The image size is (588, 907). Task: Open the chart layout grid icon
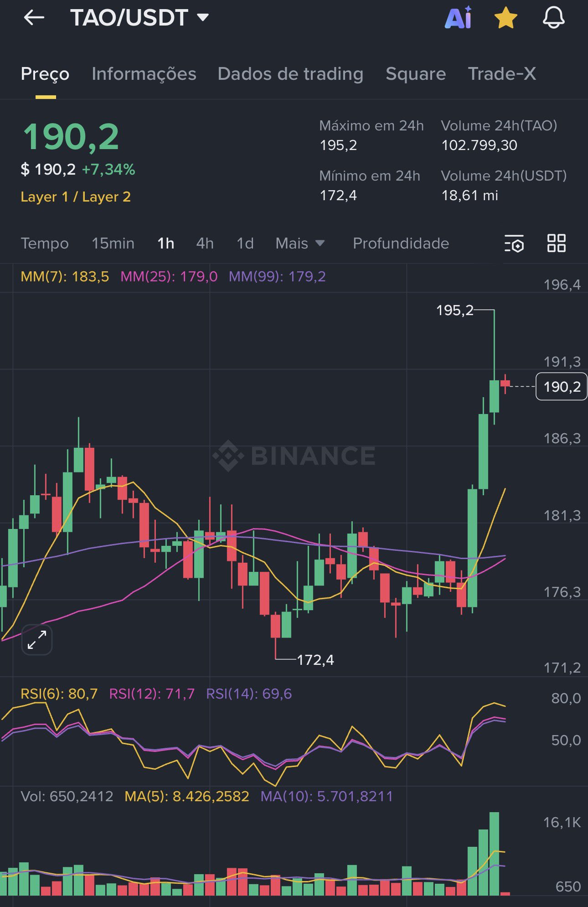tap(557, 243)
